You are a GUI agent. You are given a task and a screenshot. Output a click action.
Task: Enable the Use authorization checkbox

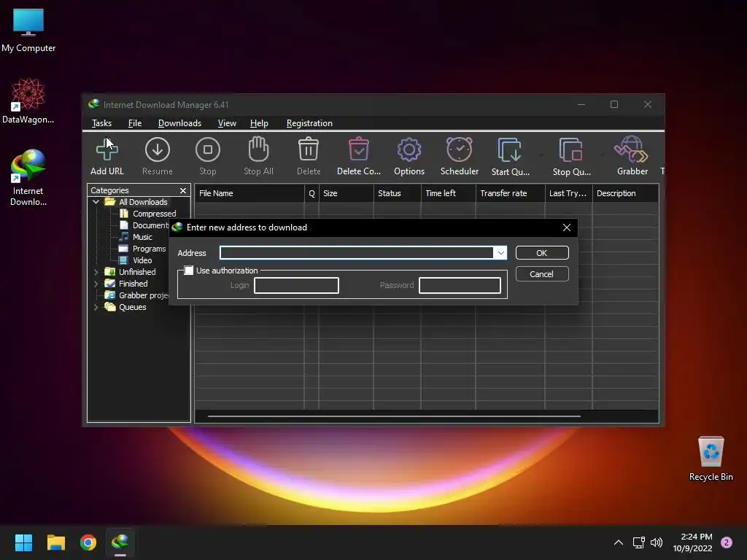[x=189, y=271]
